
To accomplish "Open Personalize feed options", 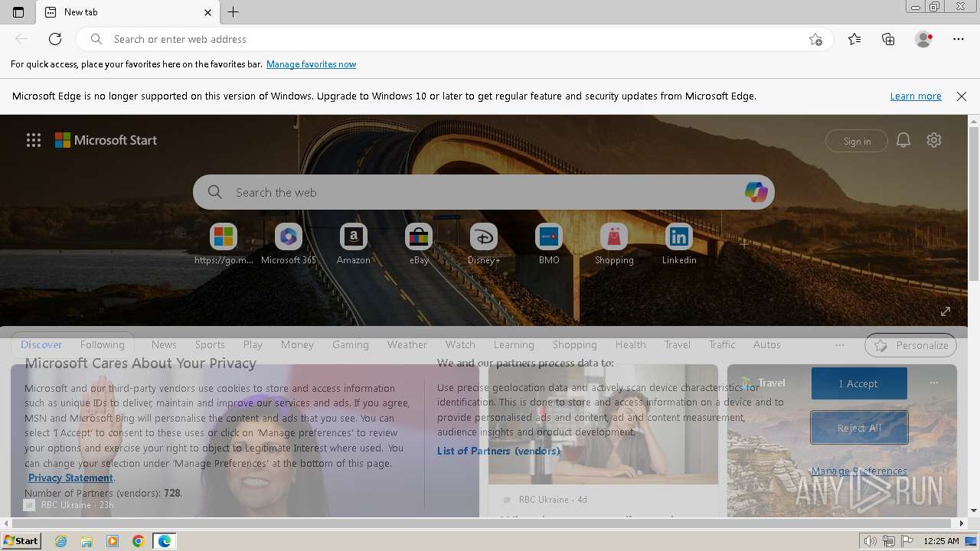I will [x=910, y=345].
